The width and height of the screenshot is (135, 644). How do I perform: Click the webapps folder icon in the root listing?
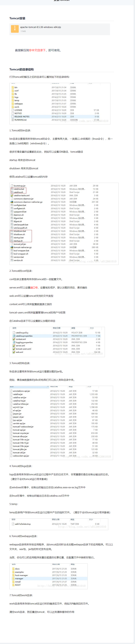click(x=13, y=104)
